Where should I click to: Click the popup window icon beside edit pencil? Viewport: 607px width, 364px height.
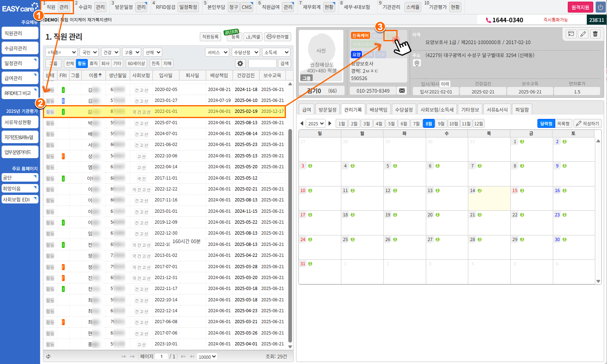coord(571,34)
